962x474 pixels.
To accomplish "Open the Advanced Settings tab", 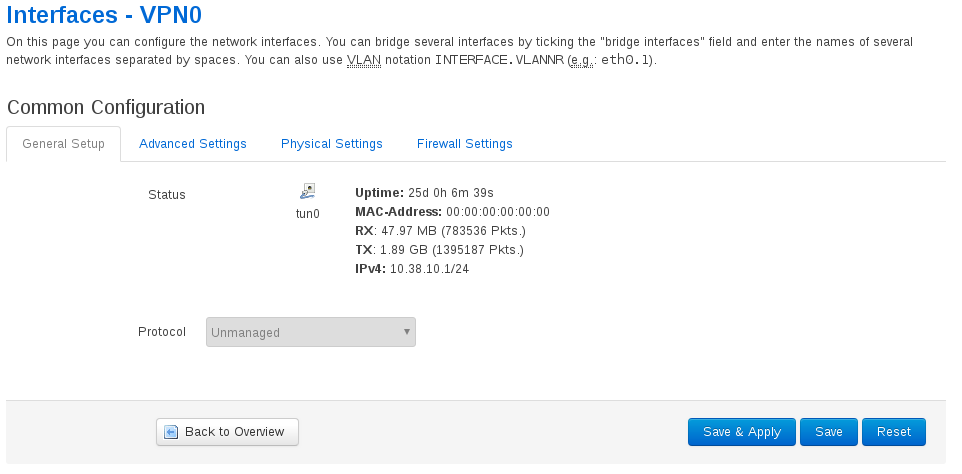I will pyautogui.click(x=192, y=144).
